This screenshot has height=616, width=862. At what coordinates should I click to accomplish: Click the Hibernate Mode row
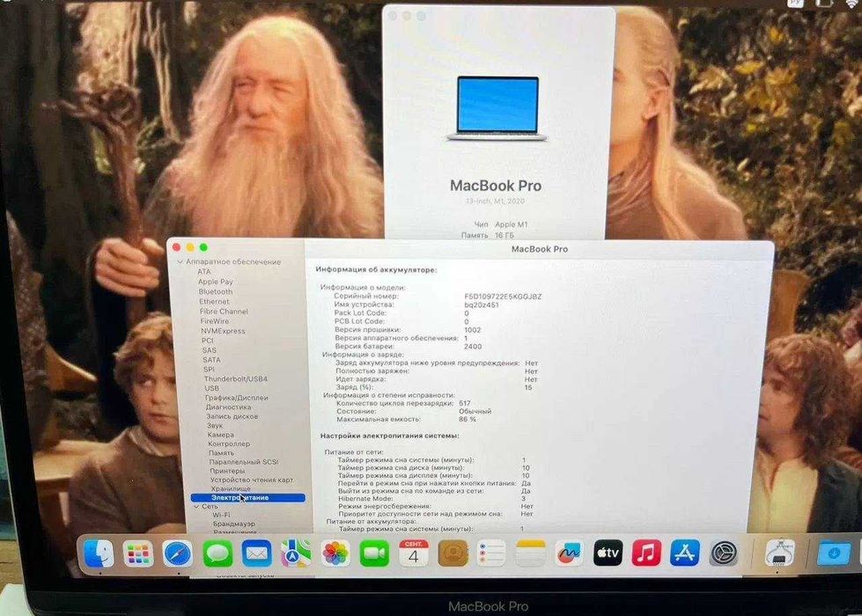(432, 498)
